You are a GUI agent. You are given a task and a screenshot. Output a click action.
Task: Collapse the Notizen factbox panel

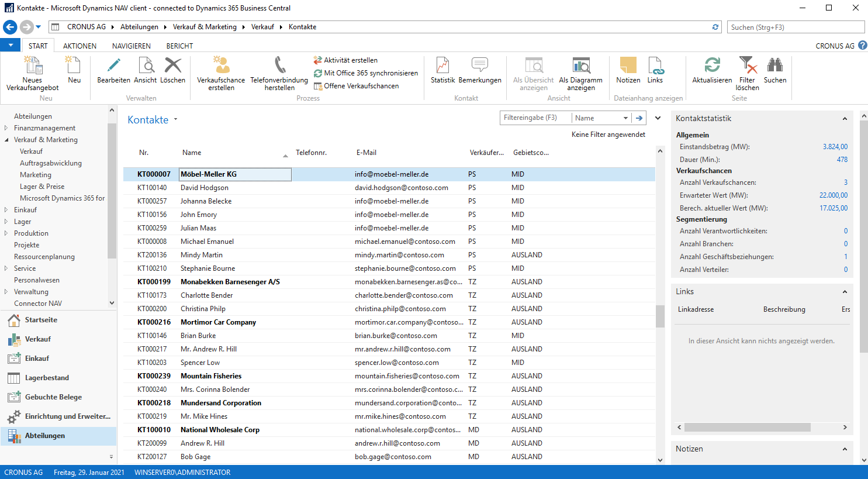pyautogui.click(x=845, y=449)
